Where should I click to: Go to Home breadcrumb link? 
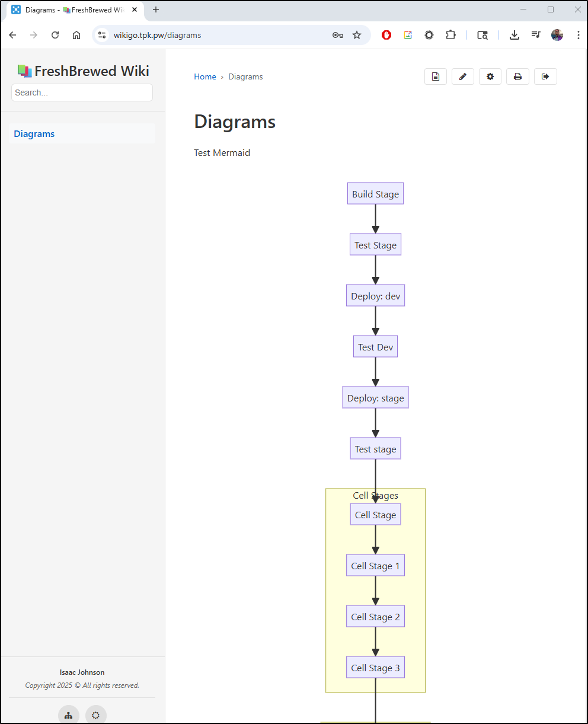pos(205,76)
